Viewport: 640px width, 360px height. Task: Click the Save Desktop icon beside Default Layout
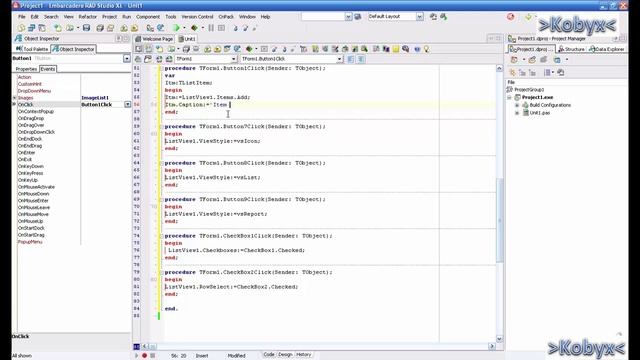click(433, 16)
